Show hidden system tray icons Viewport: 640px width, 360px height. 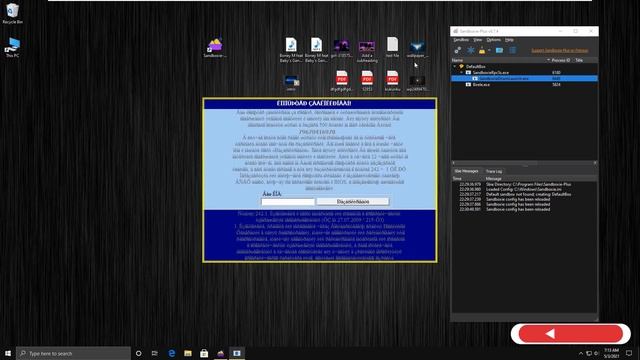coord(581,353)
